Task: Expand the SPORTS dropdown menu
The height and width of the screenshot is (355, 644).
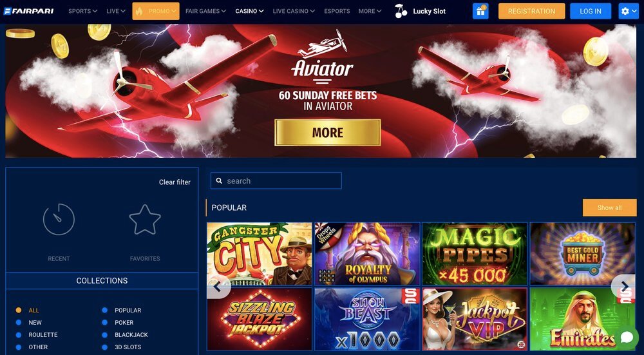Action: pos(82,11)
